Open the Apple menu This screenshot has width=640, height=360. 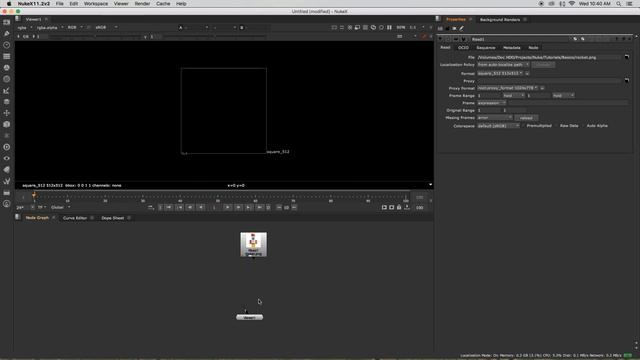pyautogui.click(x=9, y=4)
